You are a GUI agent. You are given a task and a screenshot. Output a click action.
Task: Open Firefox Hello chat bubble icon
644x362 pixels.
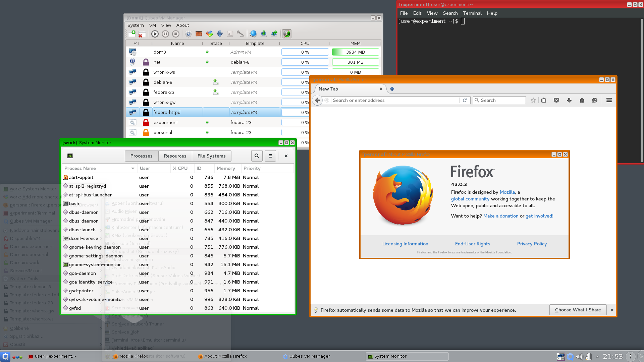(x=595, y=100)
